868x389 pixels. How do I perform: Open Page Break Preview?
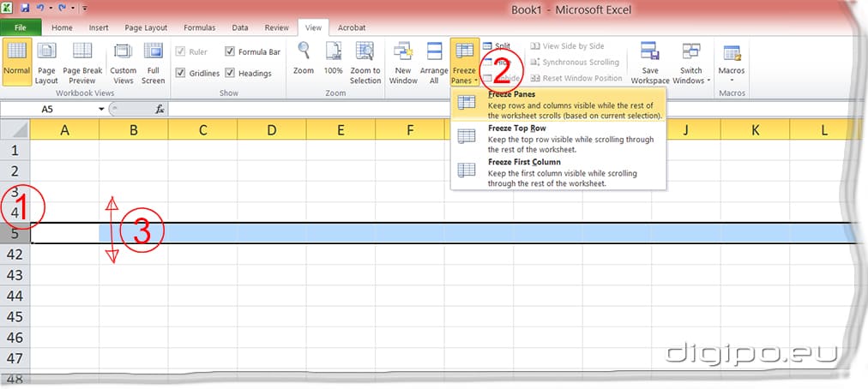[x=82, y=63]
